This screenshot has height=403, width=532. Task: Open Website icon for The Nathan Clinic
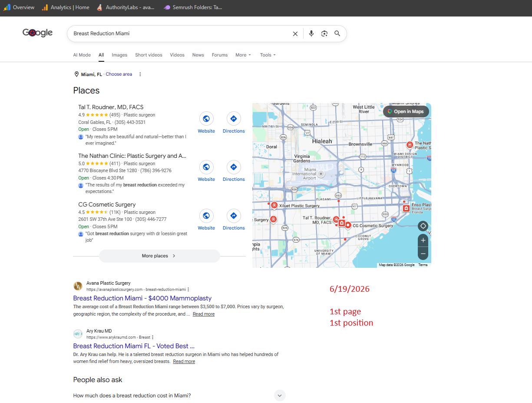[206, 167]
